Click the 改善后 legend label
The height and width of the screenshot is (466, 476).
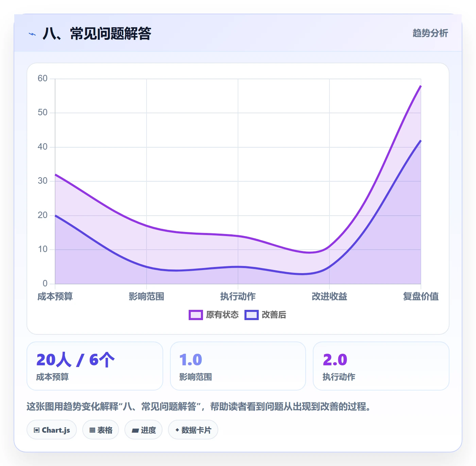point(274,315)
